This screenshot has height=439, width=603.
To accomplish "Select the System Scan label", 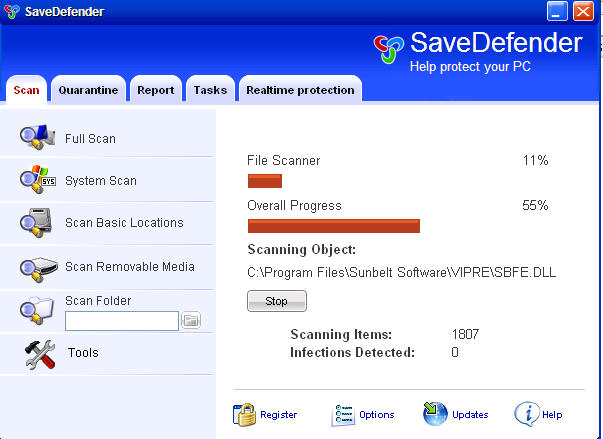I will 101,181.
